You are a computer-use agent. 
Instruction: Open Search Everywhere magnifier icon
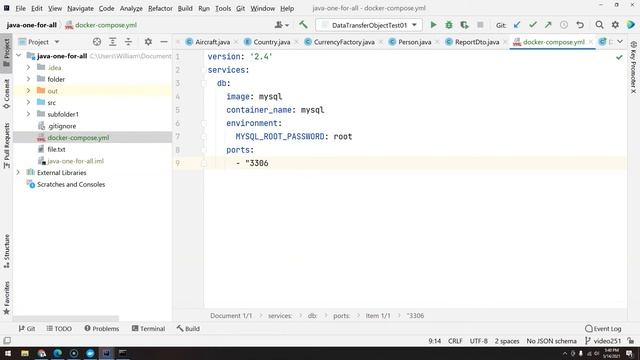point(599,25)
